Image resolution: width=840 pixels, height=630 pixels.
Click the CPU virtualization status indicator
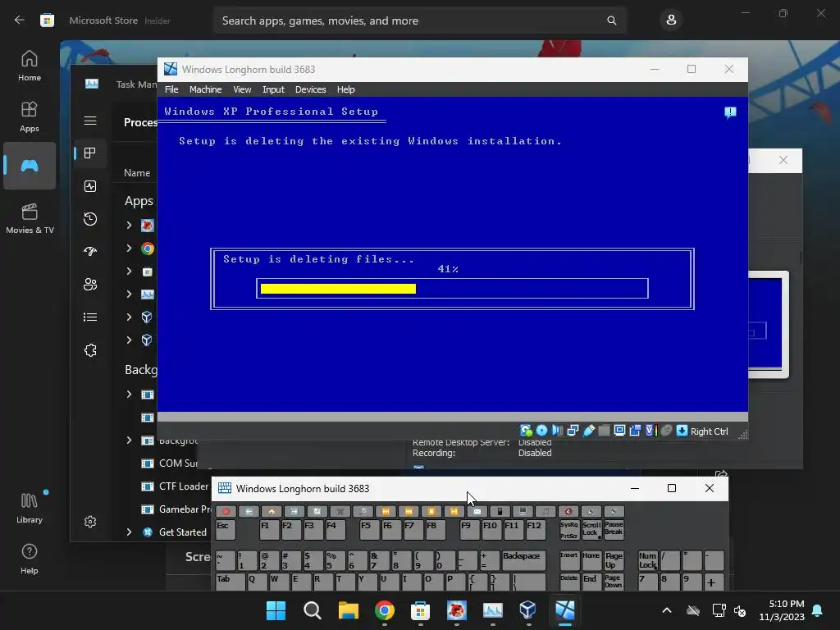point(651,431)
